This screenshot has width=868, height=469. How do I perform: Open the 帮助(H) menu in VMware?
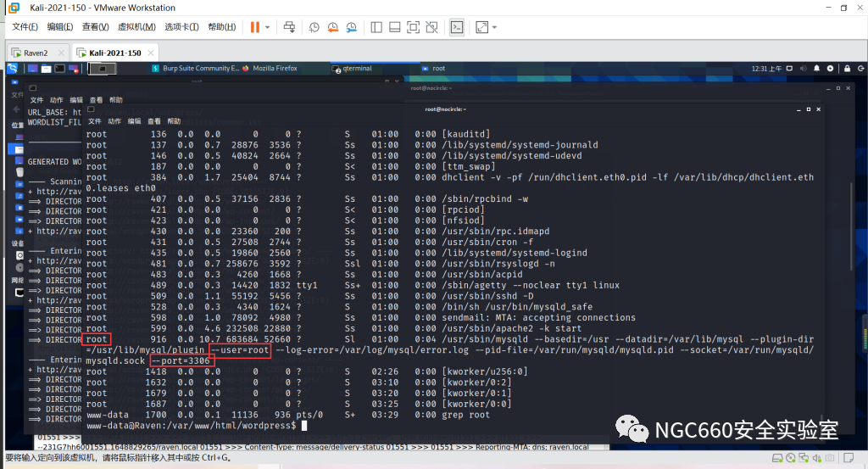(x=222, y=27)
